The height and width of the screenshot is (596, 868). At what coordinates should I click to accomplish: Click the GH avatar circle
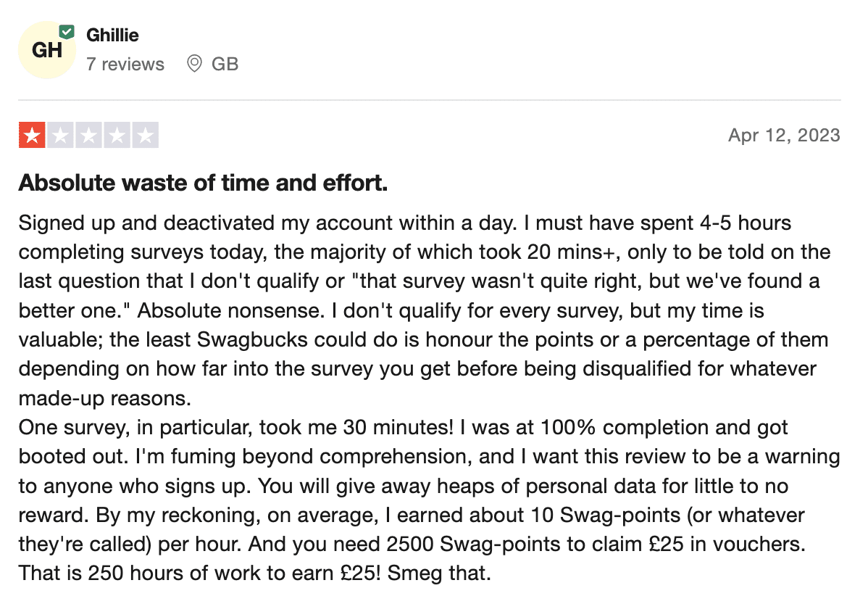coord(47,51)
